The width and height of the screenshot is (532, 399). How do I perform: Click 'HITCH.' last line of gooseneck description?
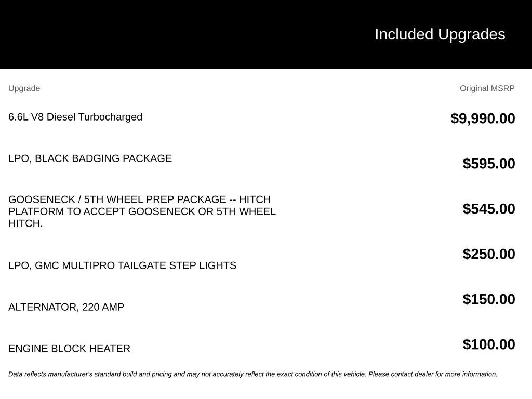[x=25, y=223]
